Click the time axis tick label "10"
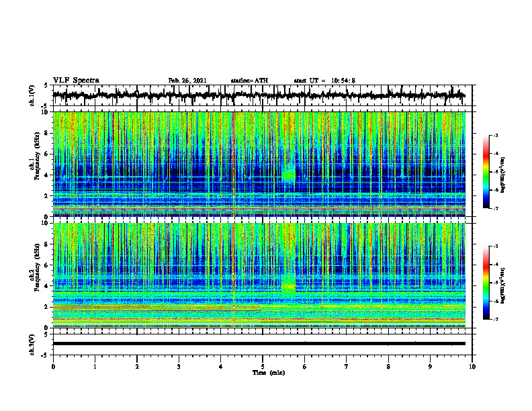The width and height of the screenshot is (532, 411). pyautogui.click(x=472, y=367)
